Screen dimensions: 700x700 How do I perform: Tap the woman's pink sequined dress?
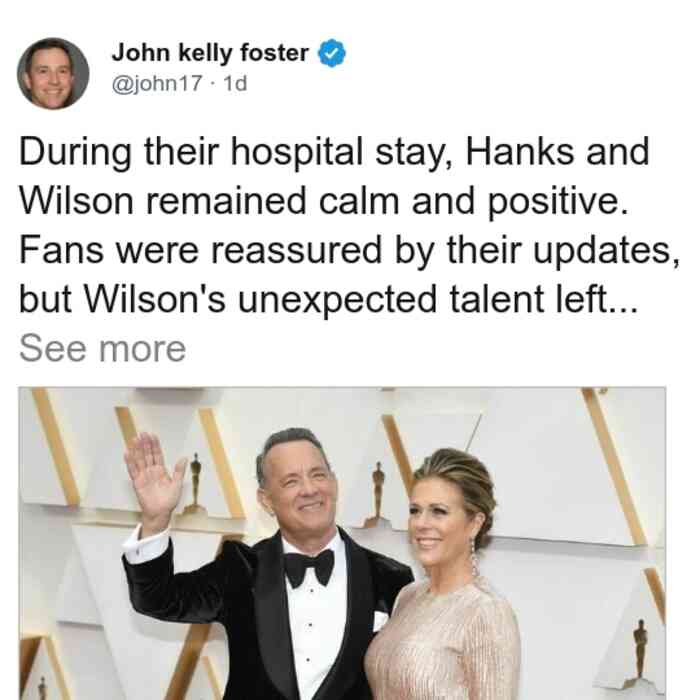442,641
